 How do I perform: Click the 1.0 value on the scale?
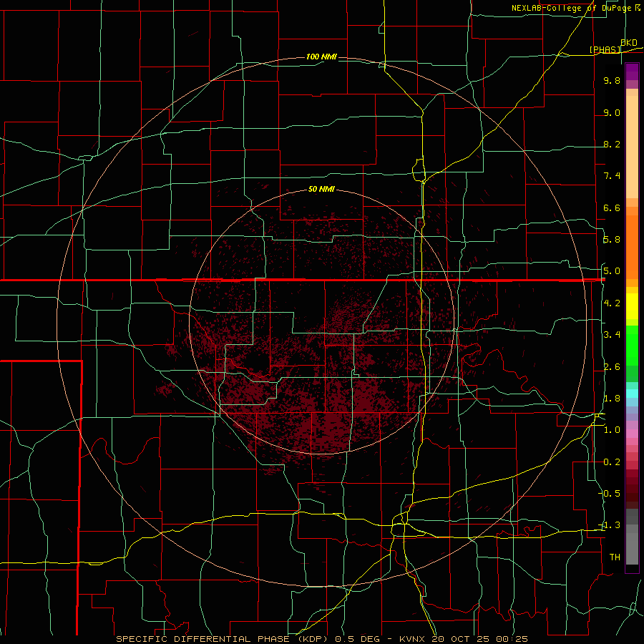pos(612,430)
